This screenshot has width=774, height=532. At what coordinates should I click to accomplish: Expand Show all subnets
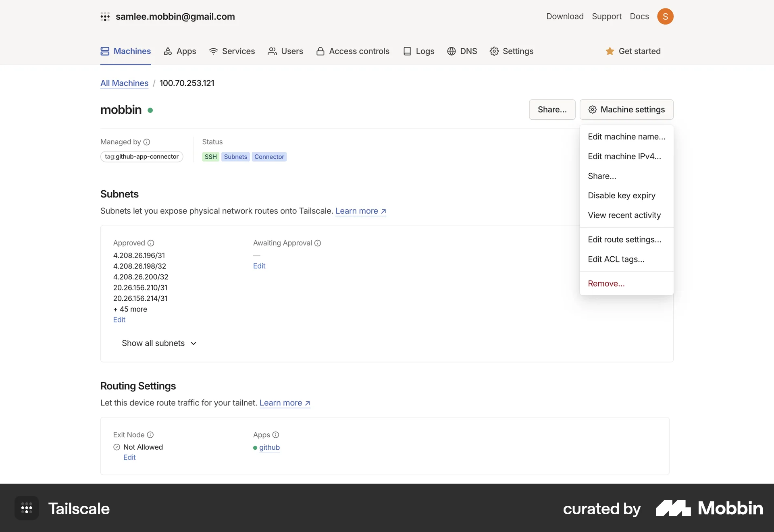click(x=159, y=343)
